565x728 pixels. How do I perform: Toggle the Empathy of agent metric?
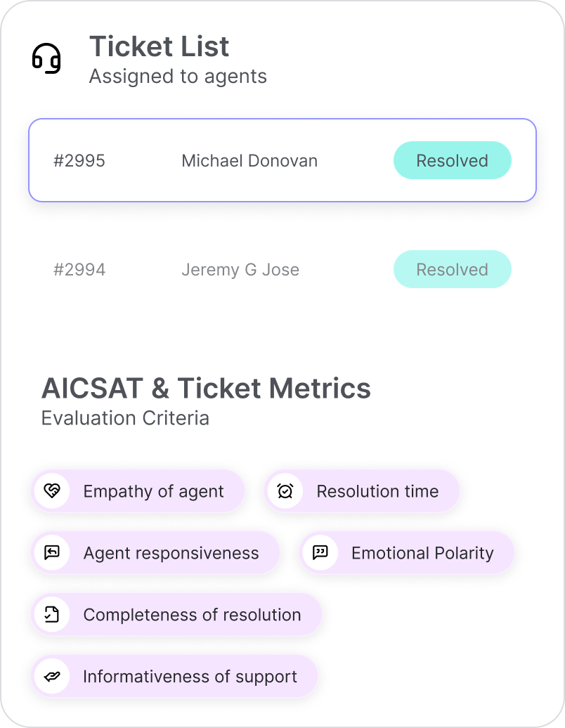coord(138,491)
